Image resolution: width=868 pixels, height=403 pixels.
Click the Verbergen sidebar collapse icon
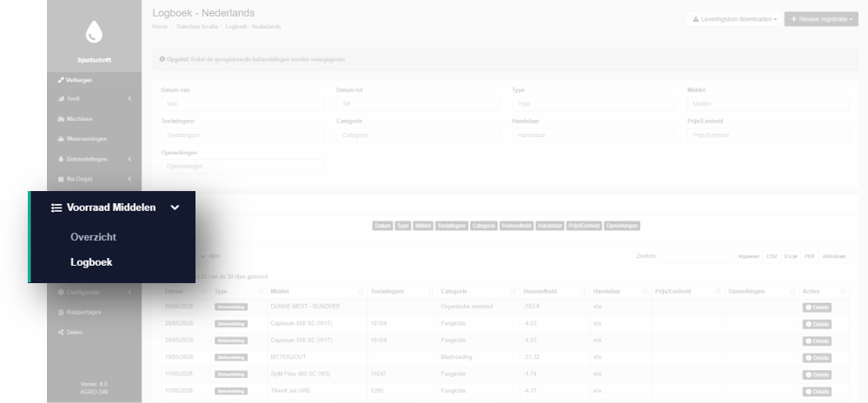[x=61, y=80]
